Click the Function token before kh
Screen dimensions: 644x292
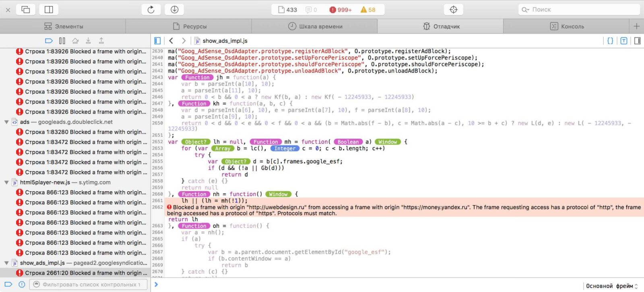pos(194,104)
